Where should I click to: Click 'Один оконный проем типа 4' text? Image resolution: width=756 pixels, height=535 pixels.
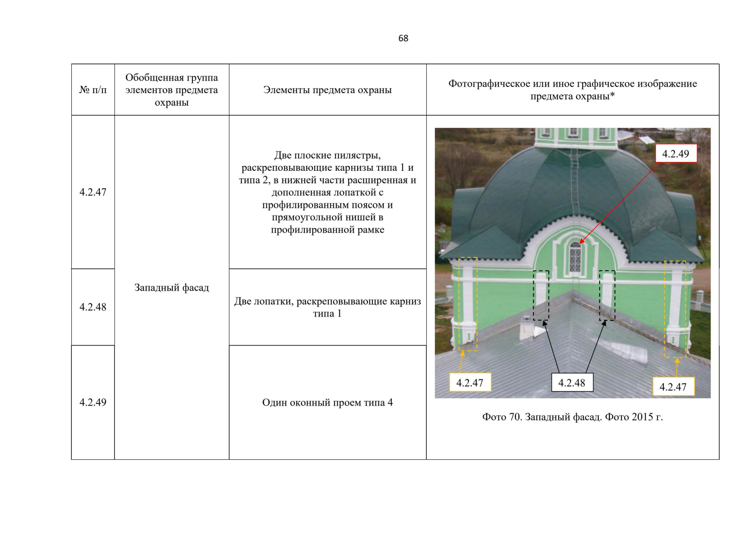pos(327,403)
